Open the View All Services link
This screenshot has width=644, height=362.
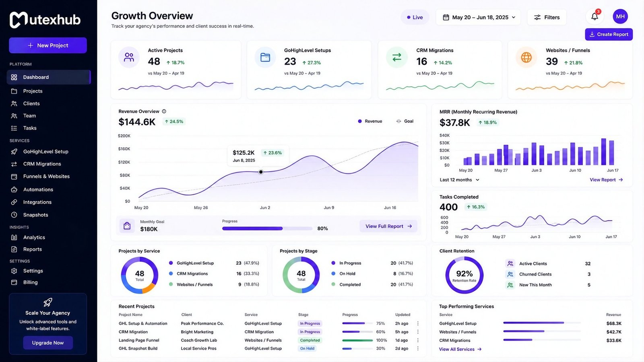pyautogui.click(x=460, y=349)
